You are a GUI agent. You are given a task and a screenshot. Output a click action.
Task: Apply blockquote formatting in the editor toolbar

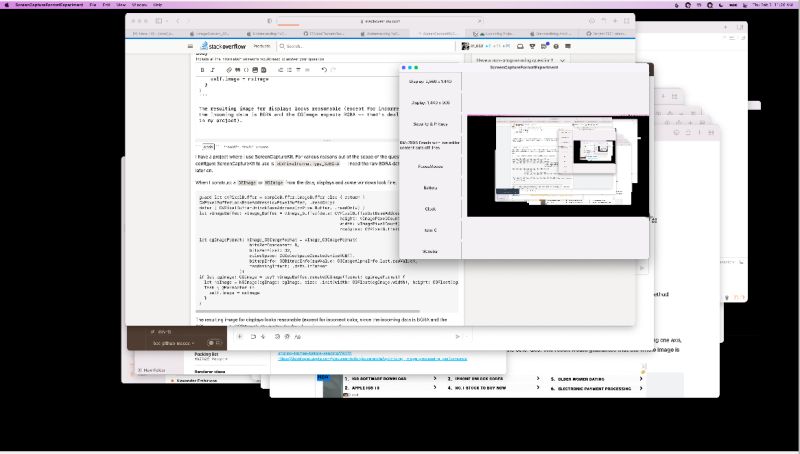pyautogui.click(x=238, y=70)
